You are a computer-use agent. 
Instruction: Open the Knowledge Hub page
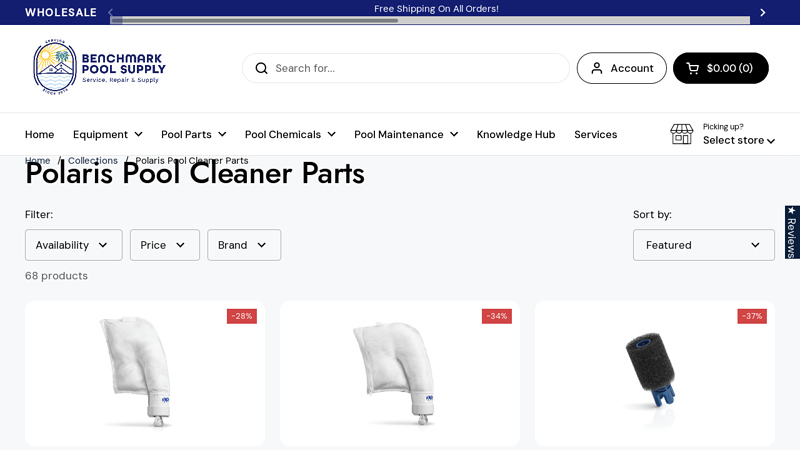tap(516, 134)
